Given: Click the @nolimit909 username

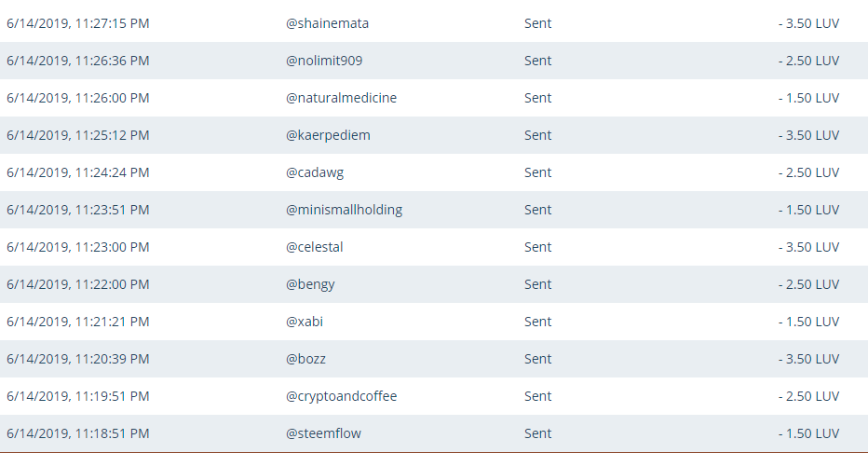Looking at the screenshot, I should click(324, 61).
